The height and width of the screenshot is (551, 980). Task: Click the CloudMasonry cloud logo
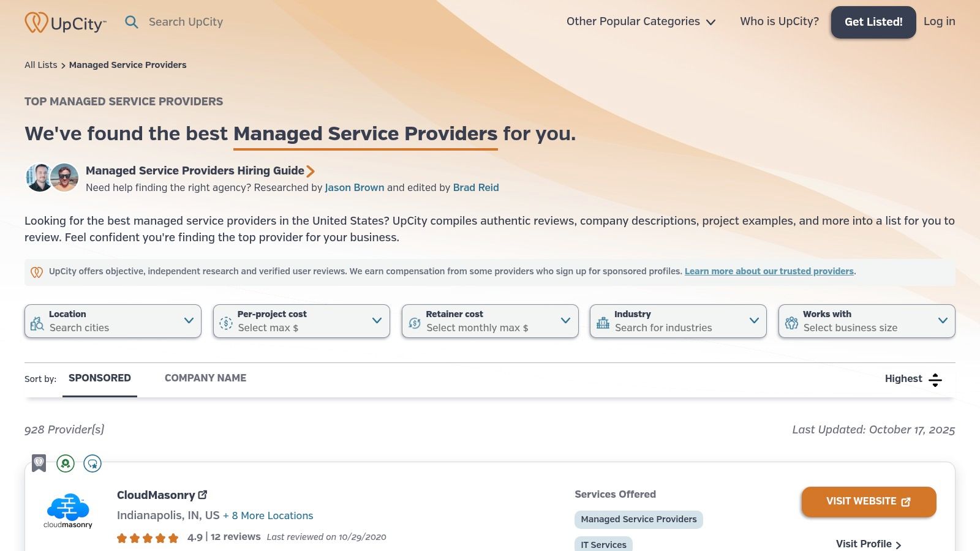[x=68, y=510]
